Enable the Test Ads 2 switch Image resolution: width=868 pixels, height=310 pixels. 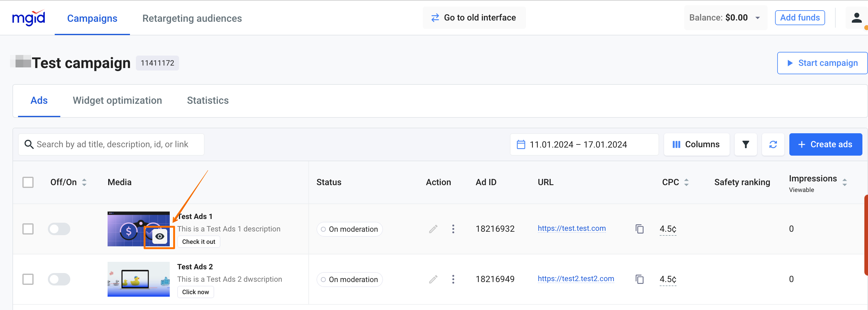[x=59, y=279]
